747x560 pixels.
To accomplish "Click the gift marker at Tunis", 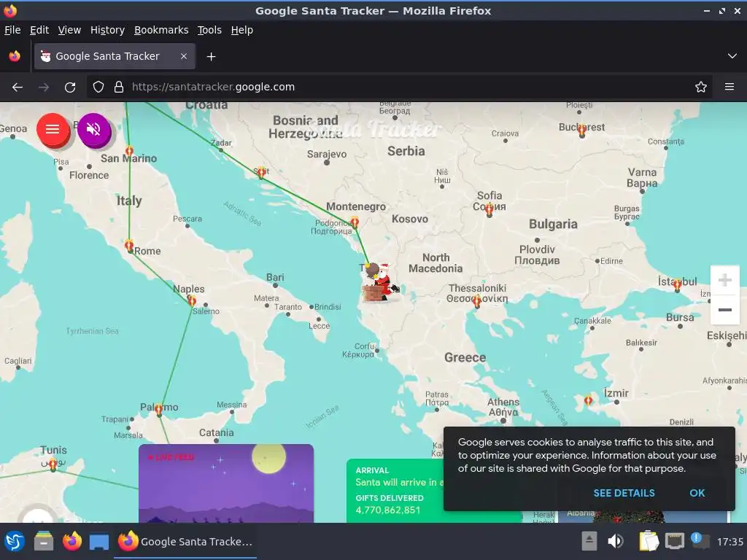I will pos(53,464).
